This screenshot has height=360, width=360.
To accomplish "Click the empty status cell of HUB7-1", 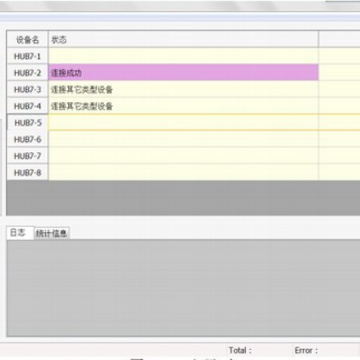I will coord(183,56).
